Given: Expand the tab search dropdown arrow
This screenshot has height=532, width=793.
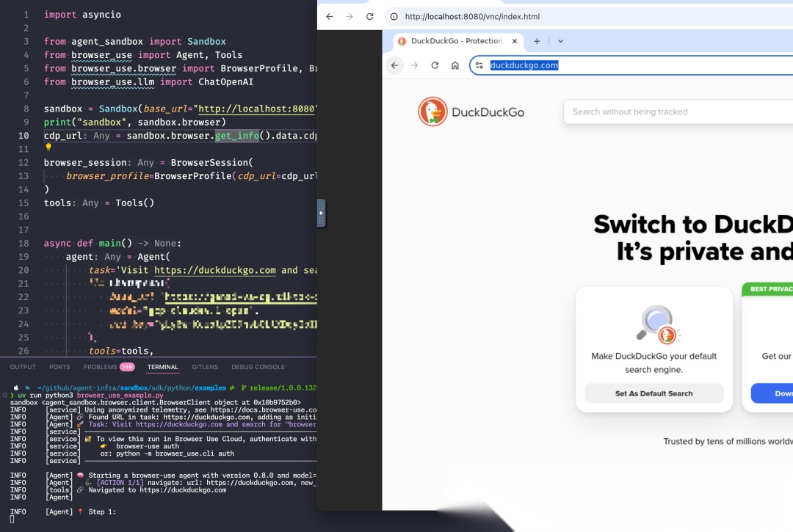Looking at the screenshot, I should 560,41.
